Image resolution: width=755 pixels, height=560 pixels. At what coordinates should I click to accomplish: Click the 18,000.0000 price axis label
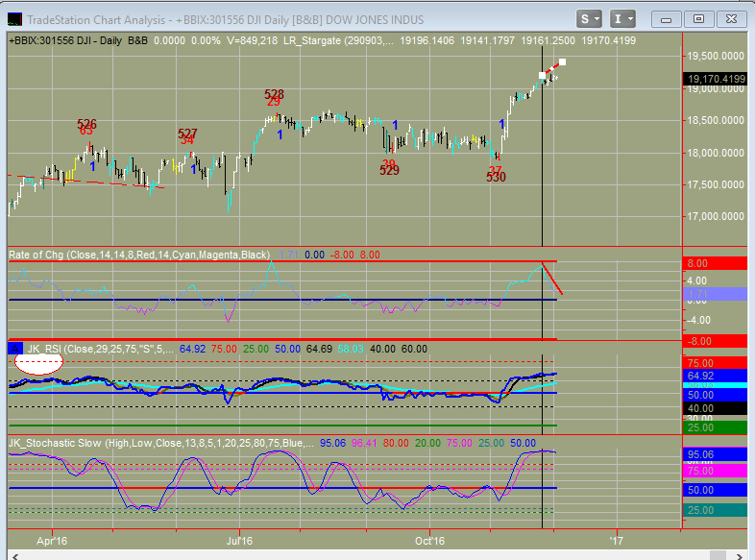[715, 153]
